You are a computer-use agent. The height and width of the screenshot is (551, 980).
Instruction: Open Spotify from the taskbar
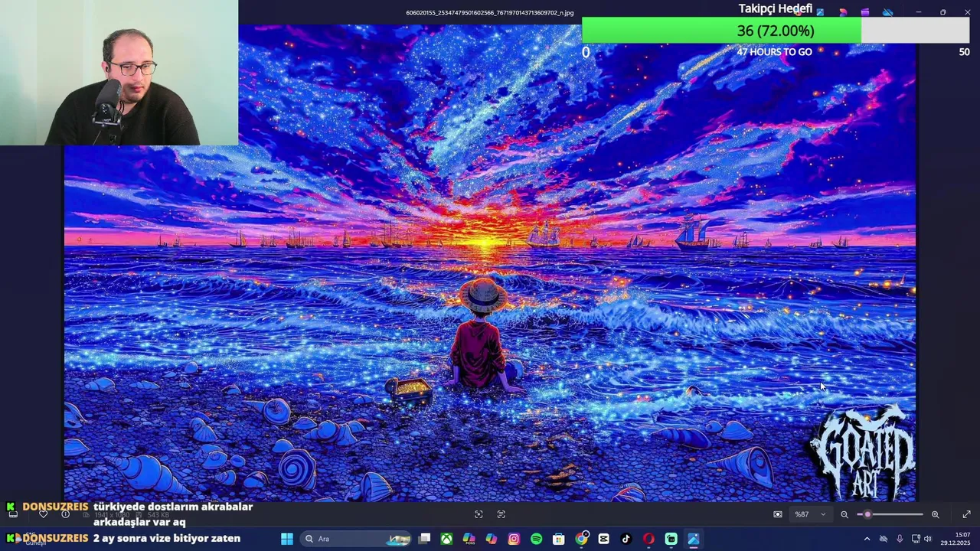click(536, 539)
